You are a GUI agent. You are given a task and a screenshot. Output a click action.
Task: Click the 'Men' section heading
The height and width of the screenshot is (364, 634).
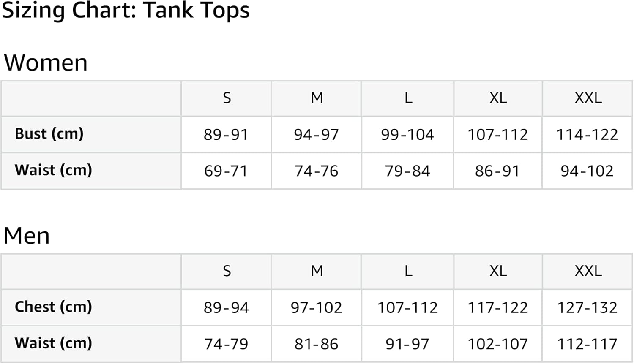tap(27, 236)
